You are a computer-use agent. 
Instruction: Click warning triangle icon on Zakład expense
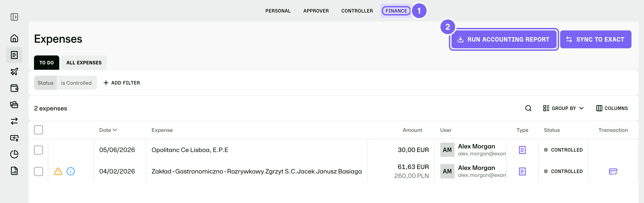click(58, 171)
